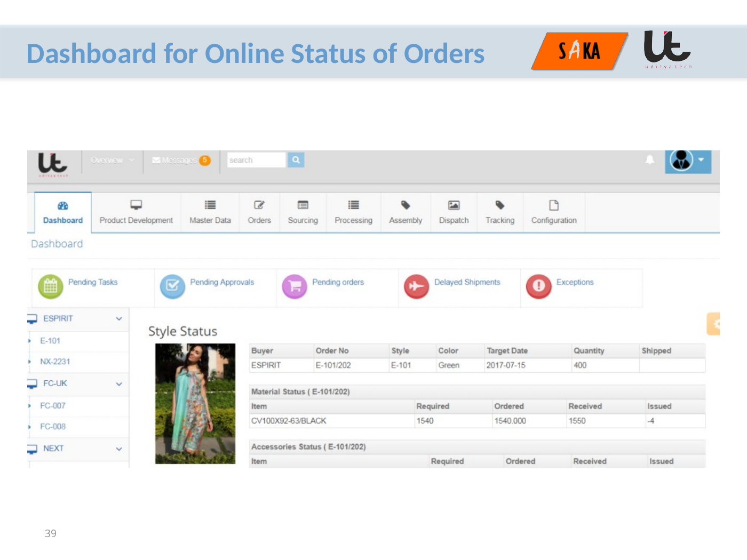747x560 pixels.
Task: Click the Master Data list icon
Action: click(x=210, y=205)
